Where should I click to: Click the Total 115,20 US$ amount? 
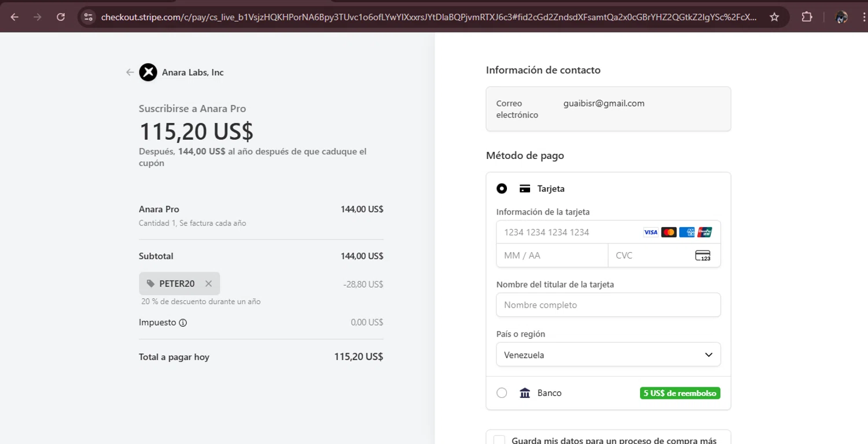pos(359,357)
